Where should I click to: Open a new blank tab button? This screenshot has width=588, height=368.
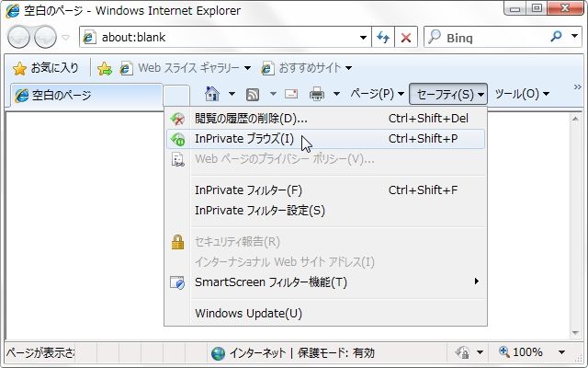pos(176,96)
